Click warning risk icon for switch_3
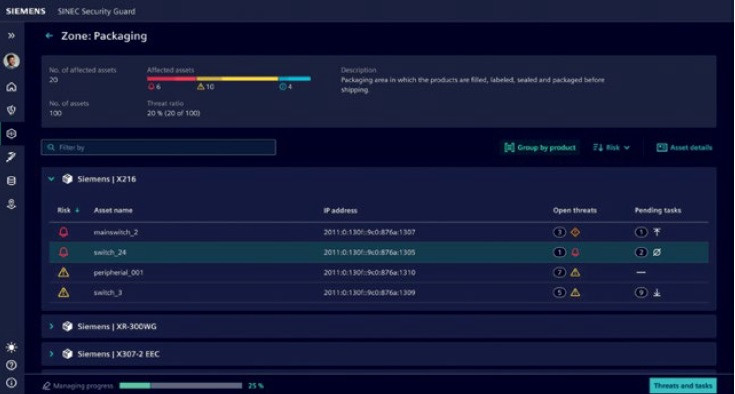 click(x=63, y=292)
